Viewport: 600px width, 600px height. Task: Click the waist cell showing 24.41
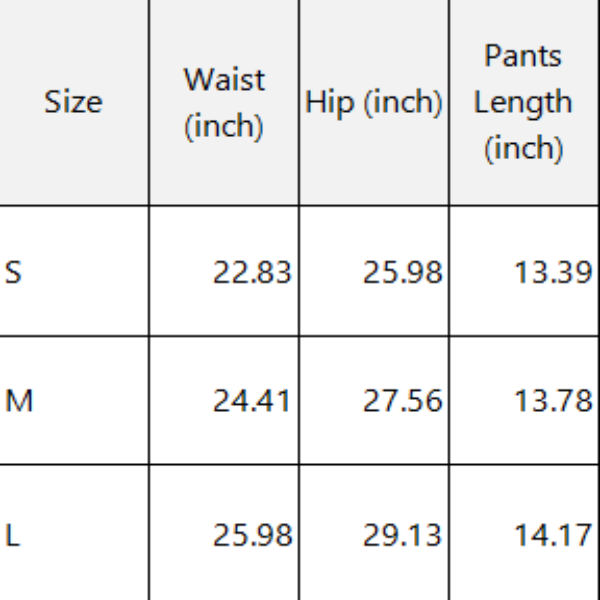251,401
